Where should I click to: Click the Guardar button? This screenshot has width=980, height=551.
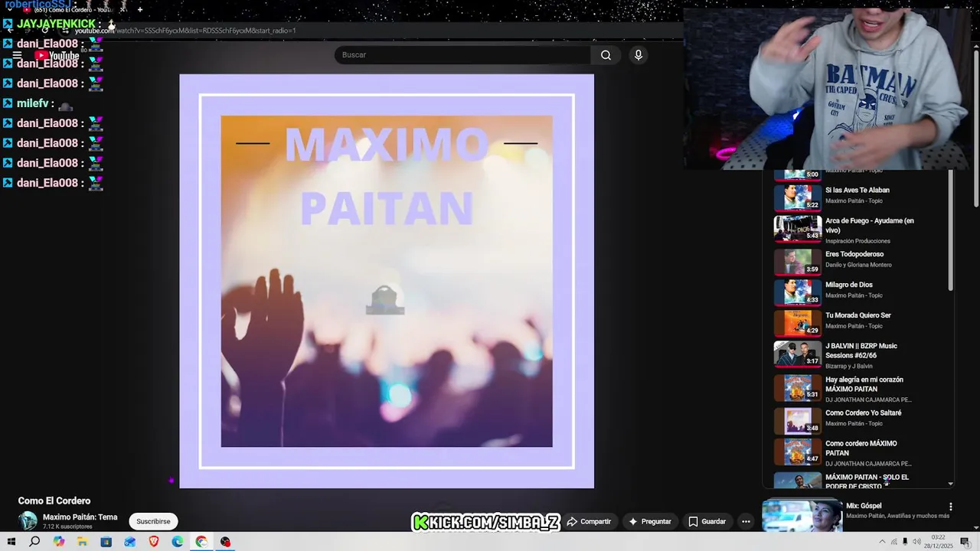(x=707, y=521)
